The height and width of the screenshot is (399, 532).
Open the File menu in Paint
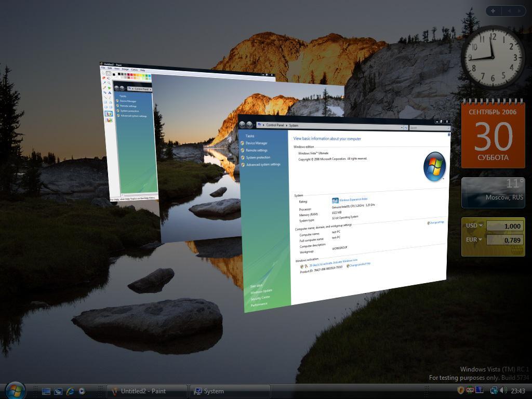pos(103,68)
